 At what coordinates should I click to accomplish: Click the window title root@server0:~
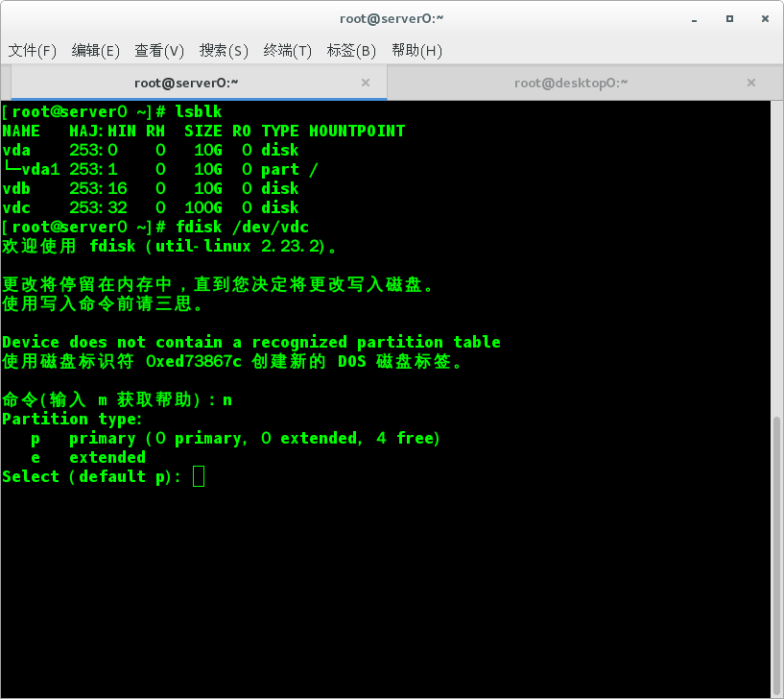[x=392, y=19]
